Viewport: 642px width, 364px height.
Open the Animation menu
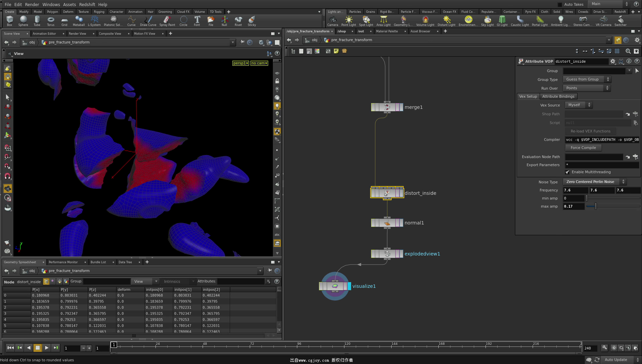click(x=136, y=11)
